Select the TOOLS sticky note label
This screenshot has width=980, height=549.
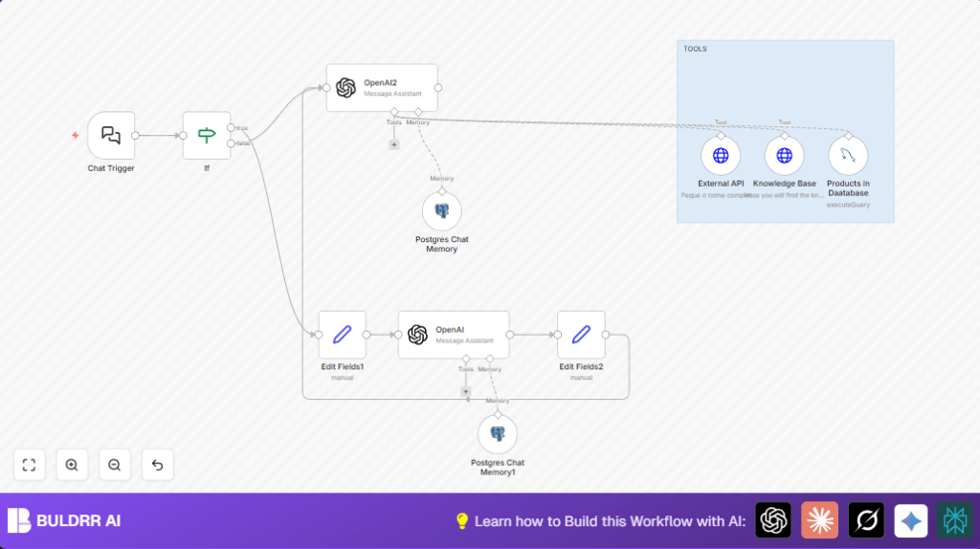point(695,49)
